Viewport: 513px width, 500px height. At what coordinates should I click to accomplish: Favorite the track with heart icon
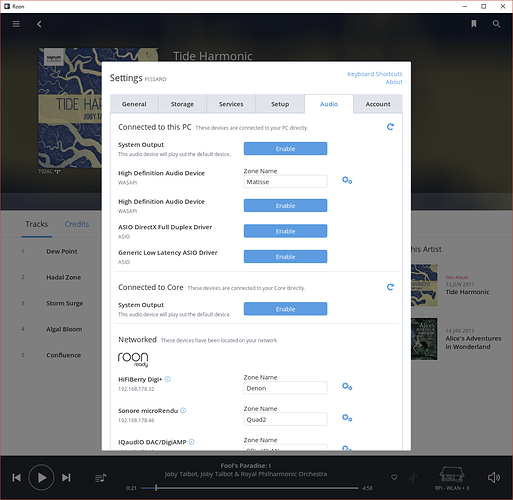pos(394,478)
